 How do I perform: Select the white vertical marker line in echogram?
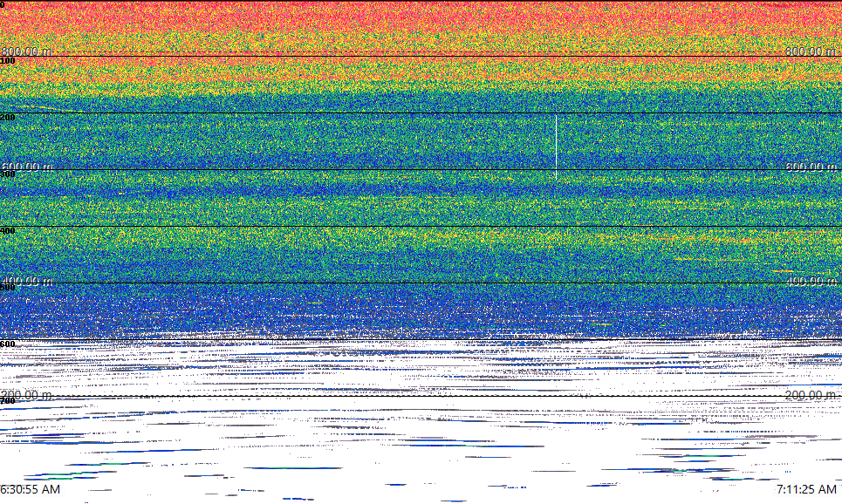(556, 147)
